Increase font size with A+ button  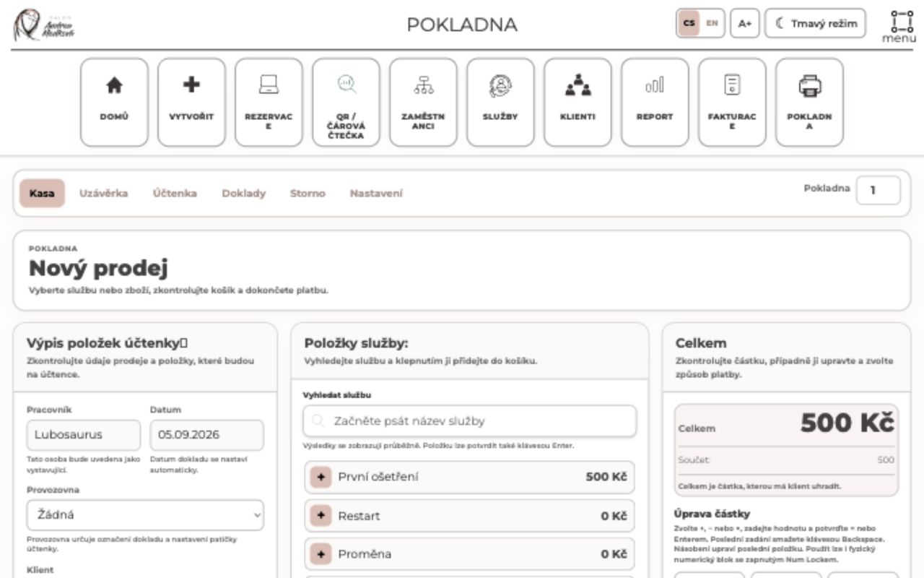click(x=744, y=23)
